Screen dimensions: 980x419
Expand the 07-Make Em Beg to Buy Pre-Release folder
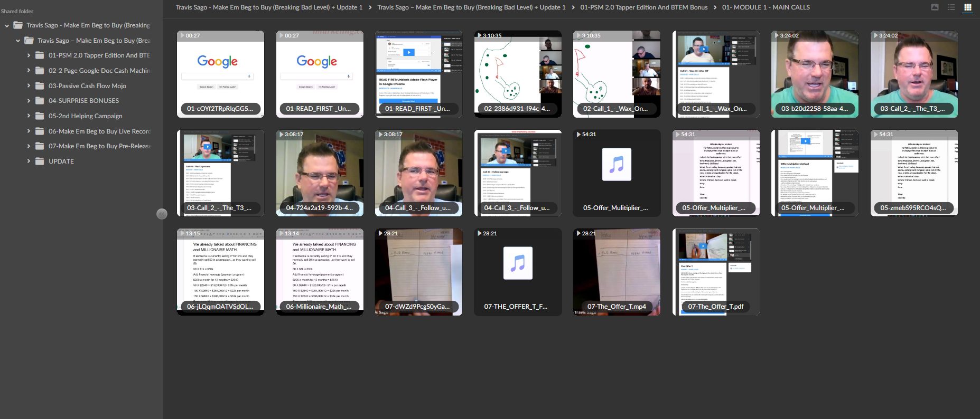[29, 146]
